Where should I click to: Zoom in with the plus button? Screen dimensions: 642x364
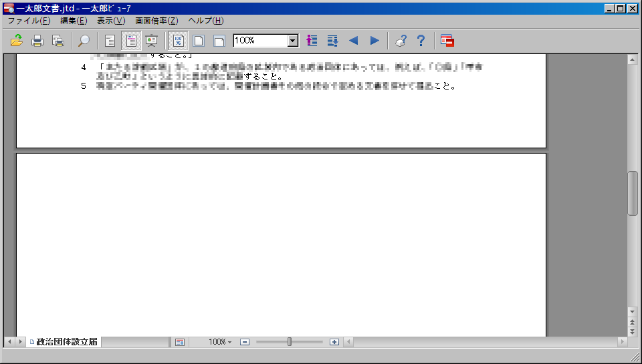(334, 342)
